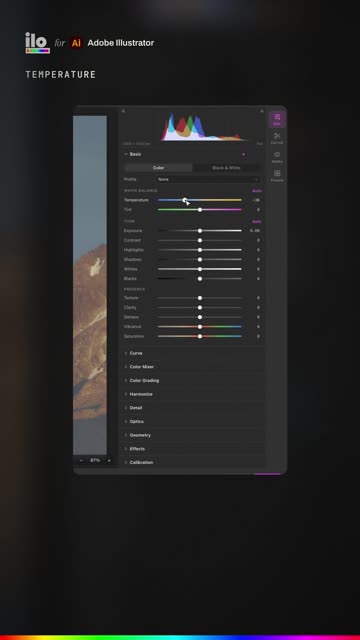Click the Vibrance slider handle
This screenshot has height=640, width=360.
(x=200, y=327)
